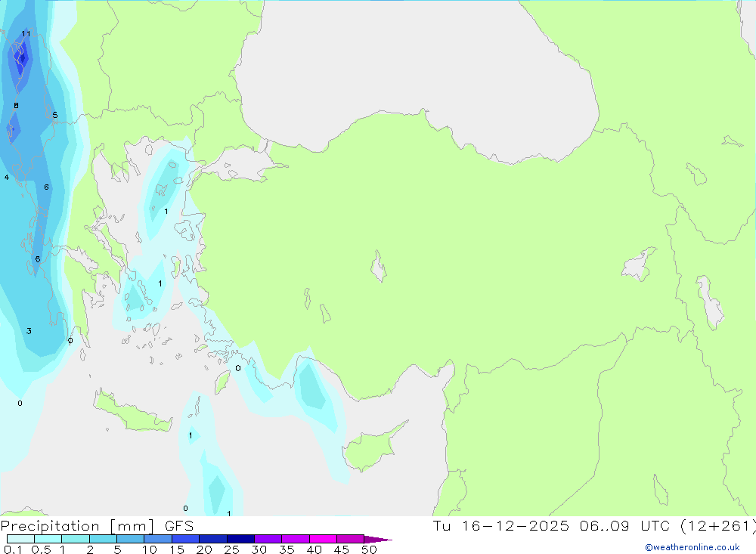This screenshot has width=756, height=554.
Task: Click the 45–50 mm legend swatch
Action: point(351,539)
